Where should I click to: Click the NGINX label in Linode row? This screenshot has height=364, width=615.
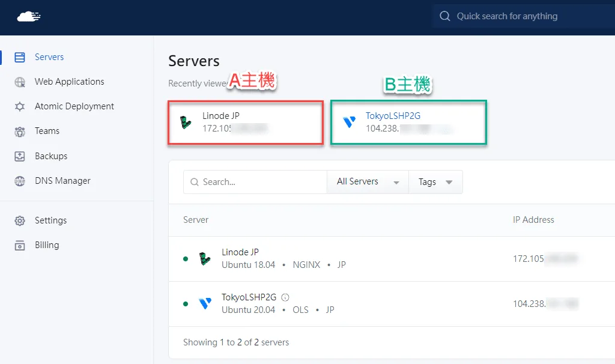click(x=306, y=265)
